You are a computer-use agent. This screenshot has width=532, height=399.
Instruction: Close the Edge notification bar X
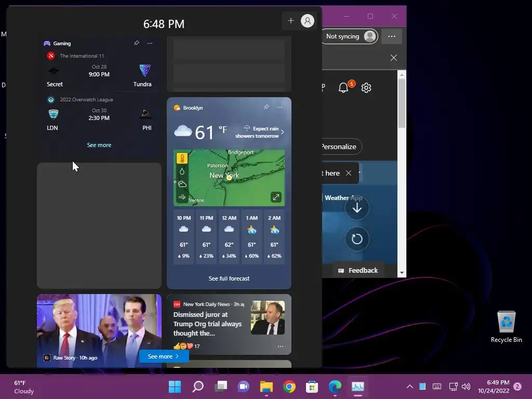(x=394, y=58)
